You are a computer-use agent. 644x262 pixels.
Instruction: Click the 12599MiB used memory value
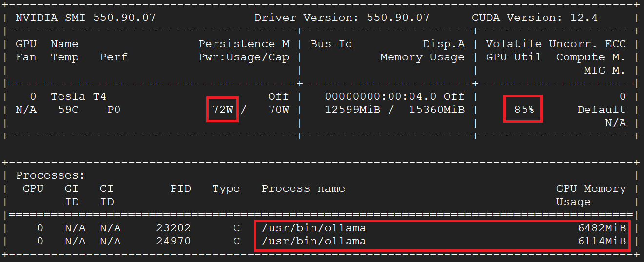352,110
